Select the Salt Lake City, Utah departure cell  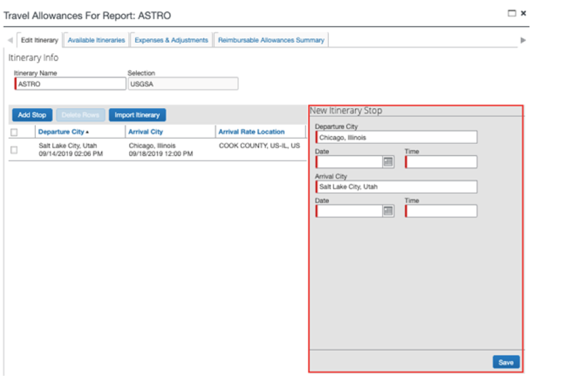[x=70, y=149]
